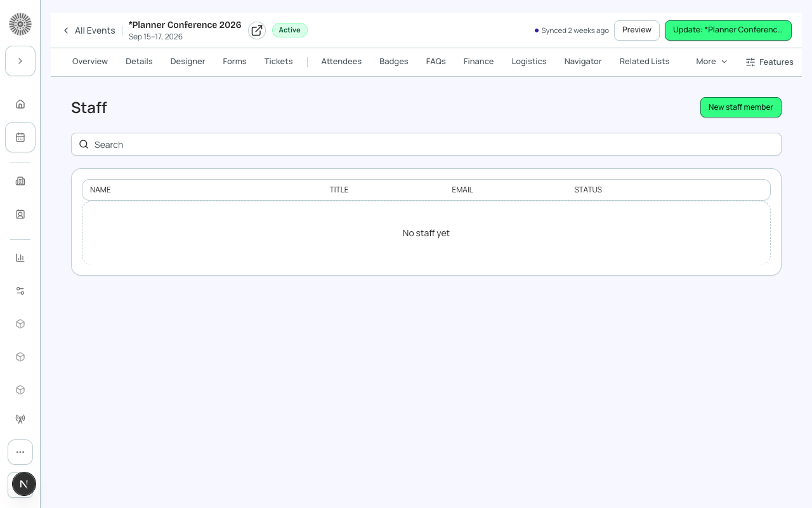This screenshot has width=812, height=508.
Task: Click the NAME column header
Action: (x=100, y=190)
